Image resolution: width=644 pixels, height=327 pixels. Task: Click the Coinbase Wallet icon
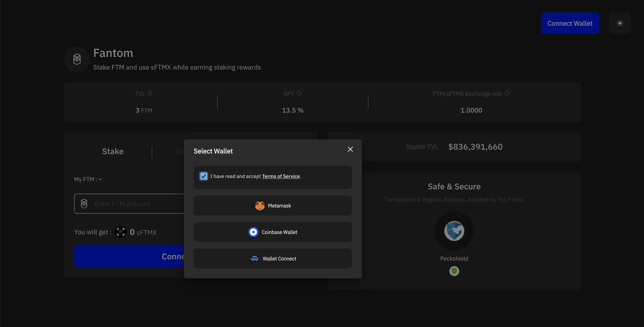[254, 231]
